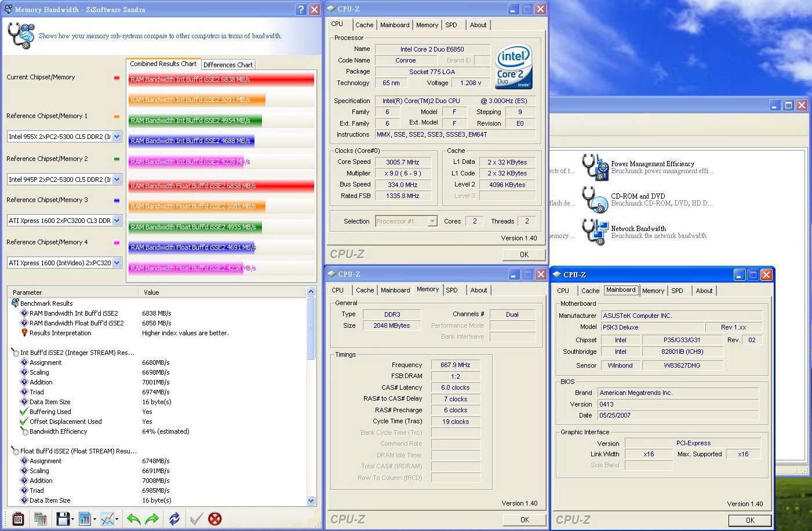
Task: Click the Core Speed value 3005.7 MHz
Action: [x=403, y=162]
